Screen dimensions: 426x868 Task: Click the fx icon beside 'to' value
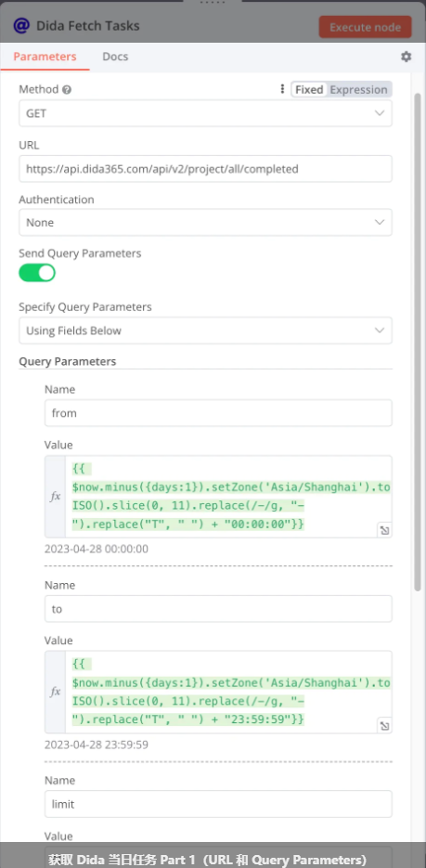(56, 692)
